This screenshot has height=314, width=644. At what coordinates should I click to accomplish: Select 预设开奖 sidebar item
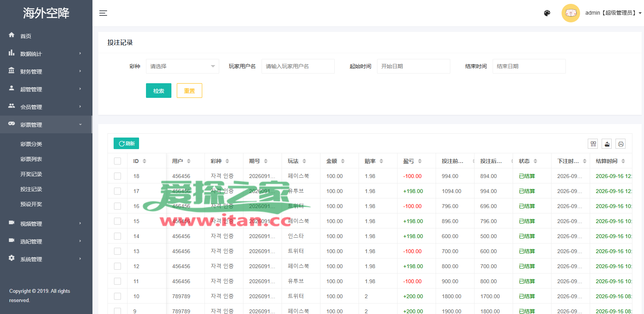[x=31, y=204]
